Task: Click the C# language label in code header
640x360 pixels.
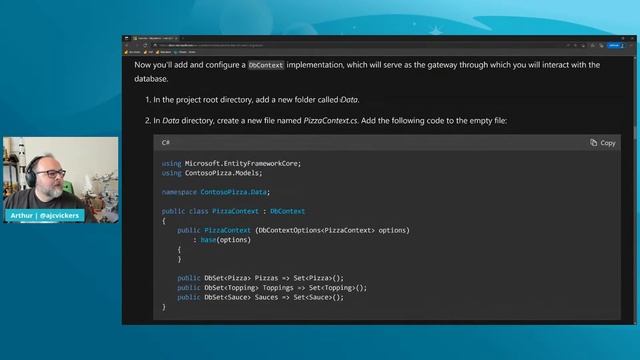Action: pyautogui.click(x=165, y=142)
